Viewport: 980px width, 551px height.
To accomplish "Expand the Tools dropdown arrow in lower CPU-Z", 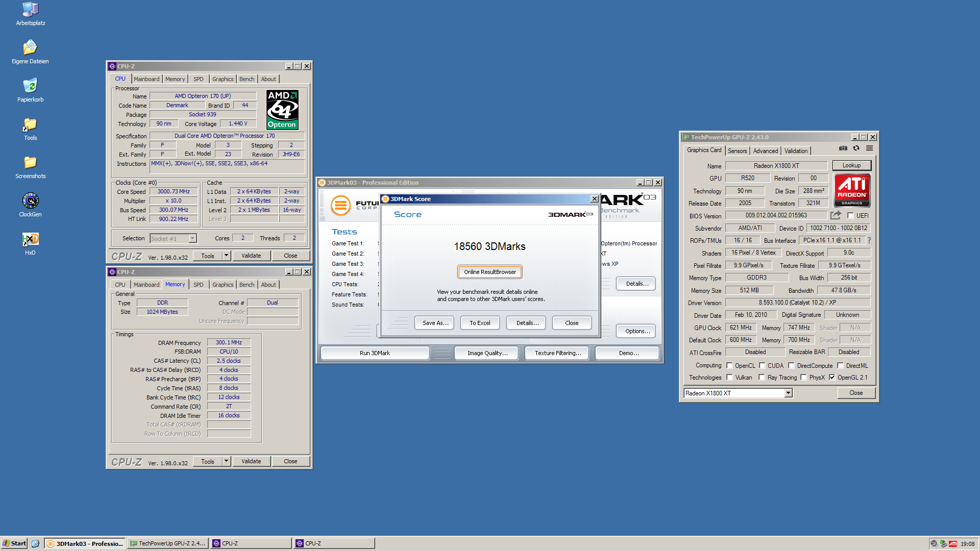I will (226, 461).
